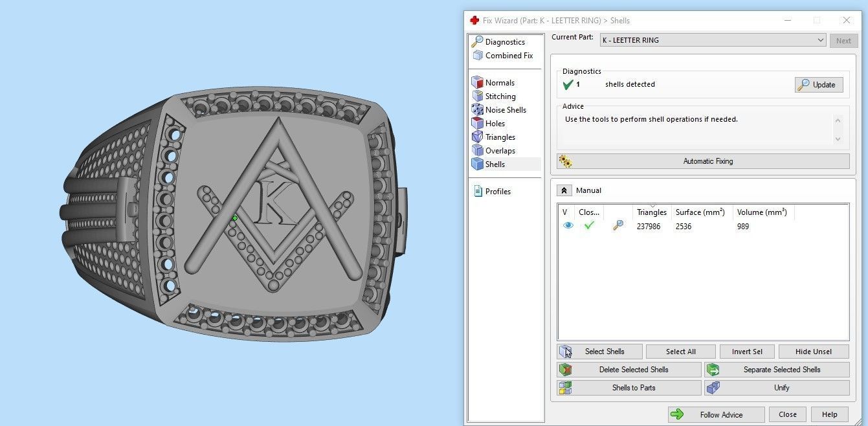
Task: Open Profiles page
Action: tap(491, 192)
